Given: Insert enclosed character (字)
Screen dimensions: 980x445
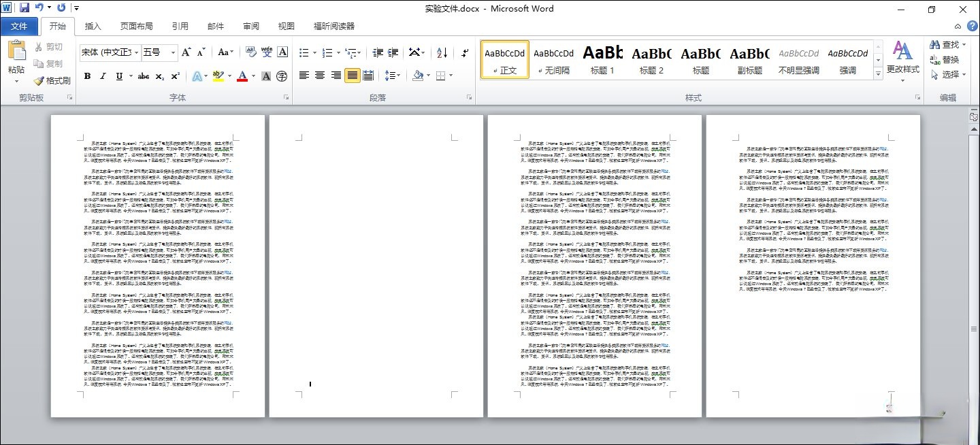Looking at the screenshot, I should [x=282, y=76].
